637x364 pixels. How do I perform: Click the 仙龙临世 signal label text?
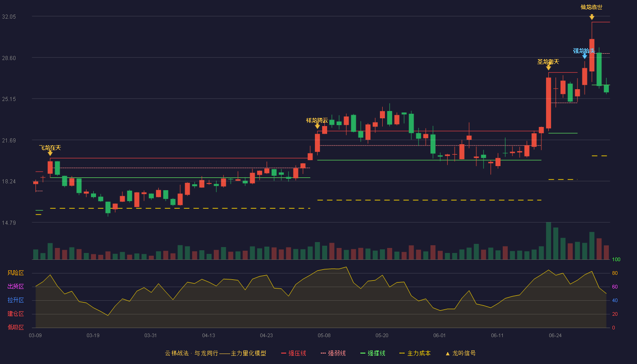(x=591, y=7)
